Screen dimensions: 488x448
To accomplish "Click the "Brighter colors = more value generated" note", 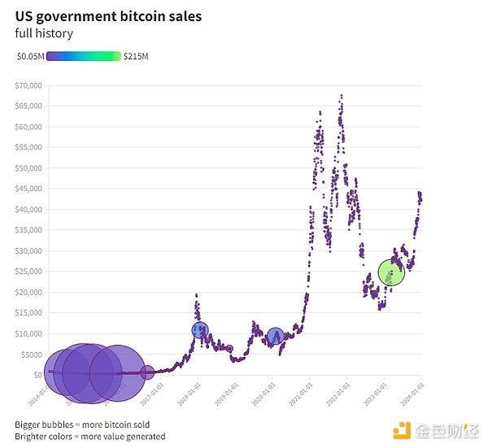I will 90,437.
